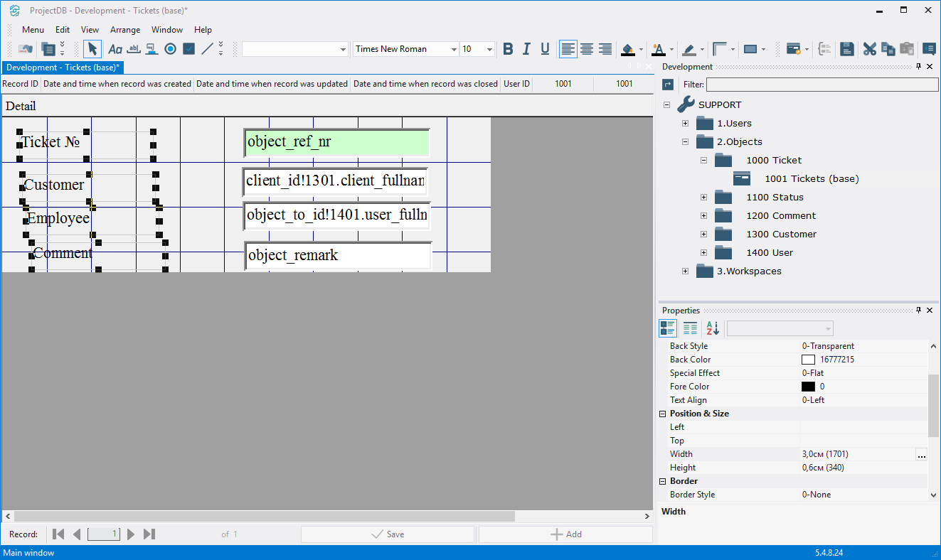Open the Times New Roman font dropdown
This screenshot has height=560, width=941.
454,49
